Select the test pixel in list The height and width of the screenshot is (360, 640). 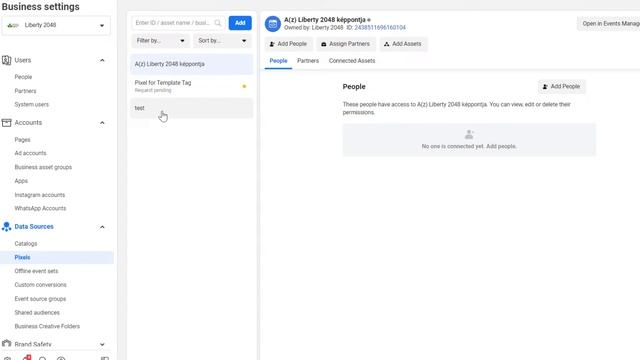191,108
